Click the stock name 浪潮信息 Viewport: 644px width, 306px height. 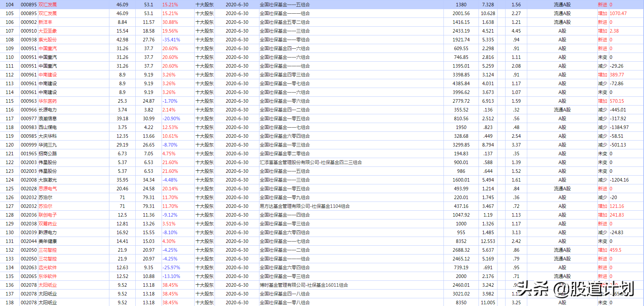[x=48, y=118]
